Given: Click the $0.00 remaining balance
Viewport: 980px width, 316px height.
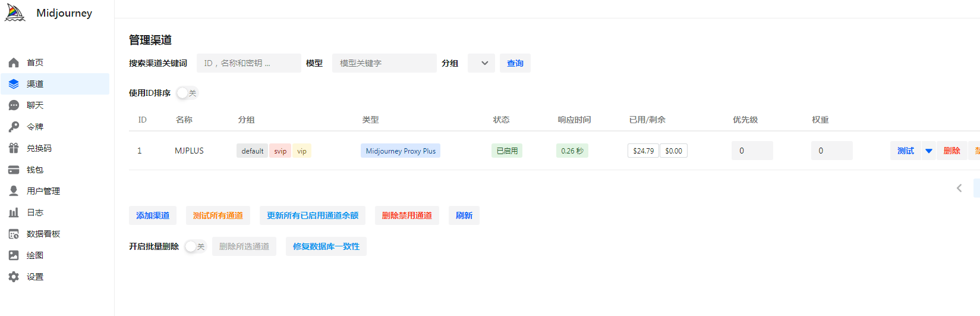Looking at the screenshot, I should (x=673, y=151).
